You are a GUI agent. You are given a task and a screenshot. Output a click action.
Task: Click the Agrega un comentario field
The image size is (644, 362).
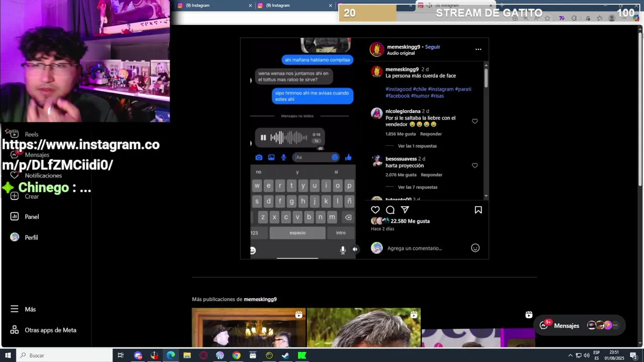tap(415, 248)
